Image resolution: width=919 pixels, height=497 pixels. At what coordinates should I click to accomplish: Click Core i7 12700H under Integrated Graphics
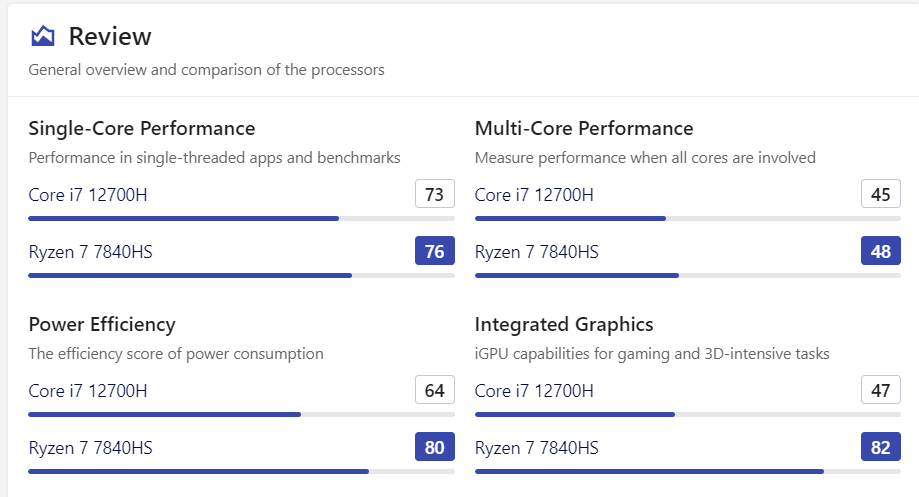coord(534,391)
